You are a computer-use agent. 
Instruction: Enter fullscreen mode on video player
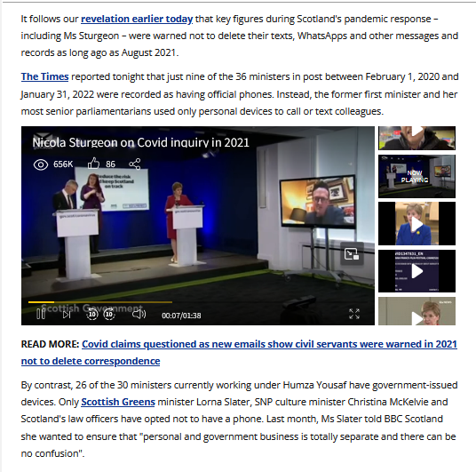click(354, 314)
